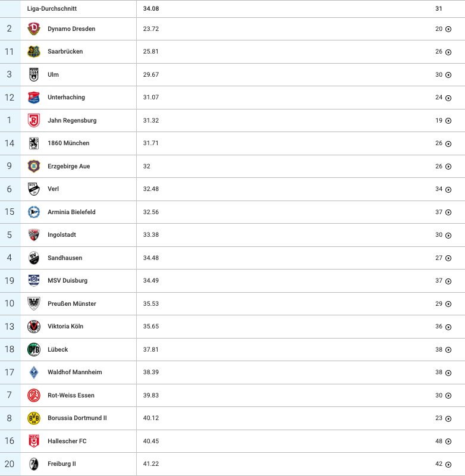Image resolution: width=465 pixels, height=476 pixels.
Task: Click the Erzgebirge Aue team name
Action: (68, 167)
